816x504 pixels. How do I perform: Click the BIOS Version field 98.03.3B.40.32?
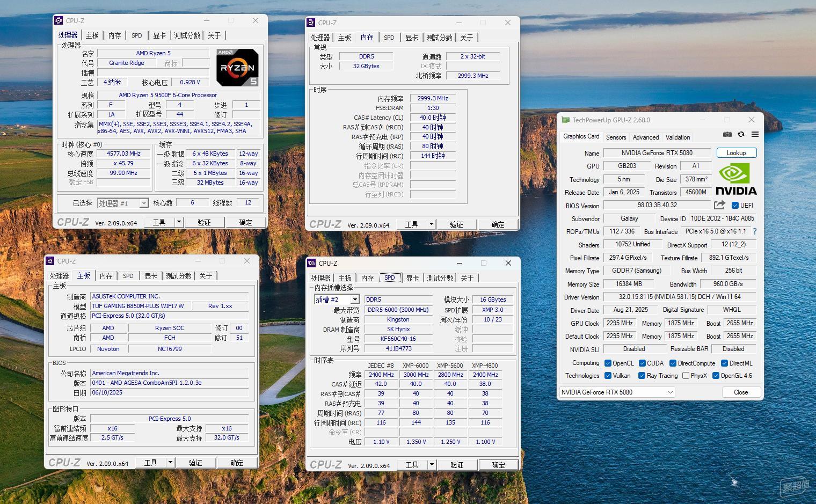[x=657, y=205]
